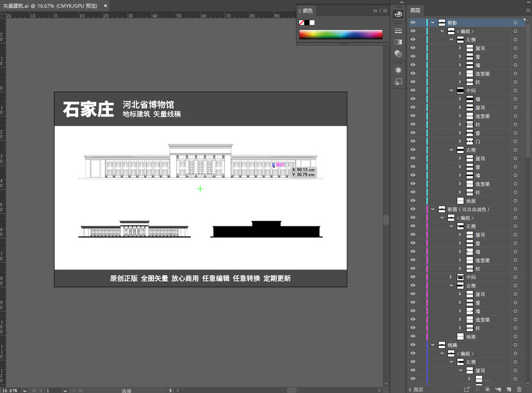Image resolution: width=532 pixels, height=393 pixels.
Task: Click target circle of 线稿 layer
Action: 515,345
